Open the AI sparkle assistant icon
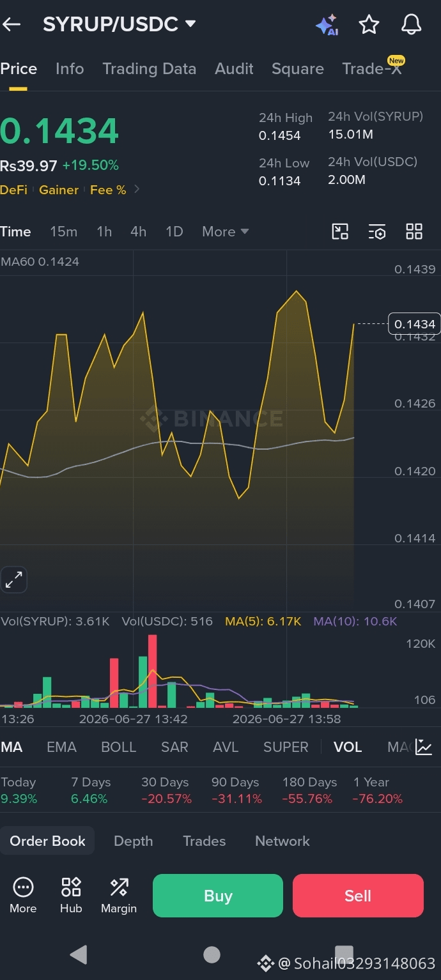The image size is (441, 980). point(327,25)
